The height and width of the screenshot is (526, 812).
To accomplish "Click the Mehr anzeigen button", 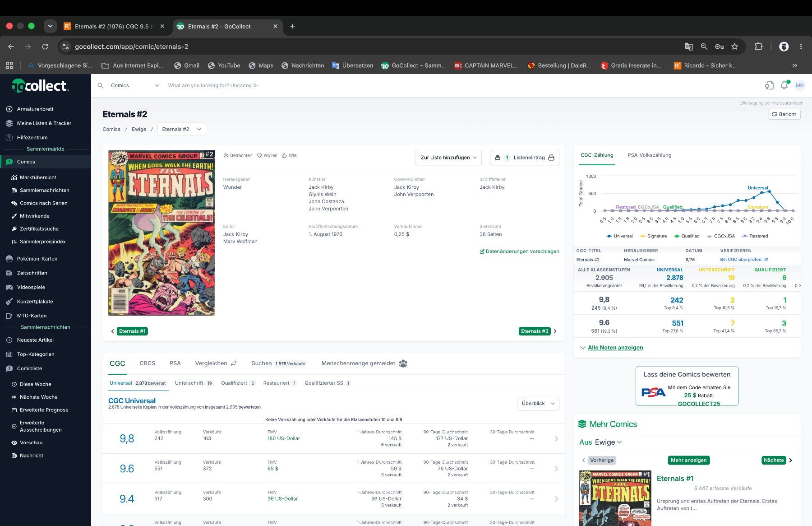I will 688,461.
